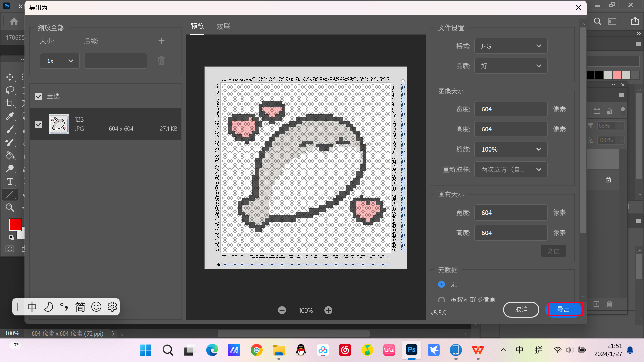Select the Line tool
This screenshot has height=362, width=644.
(10, 195)
